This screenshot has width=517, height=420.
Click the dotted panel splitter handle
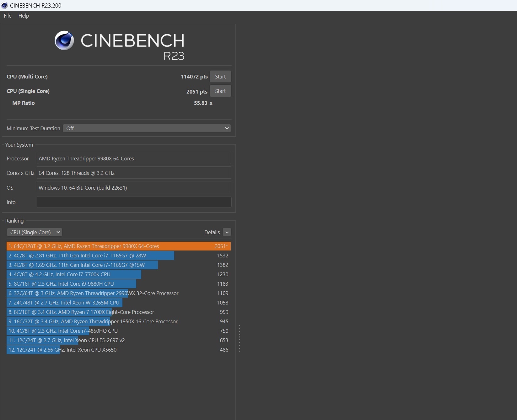click(240, 338)
